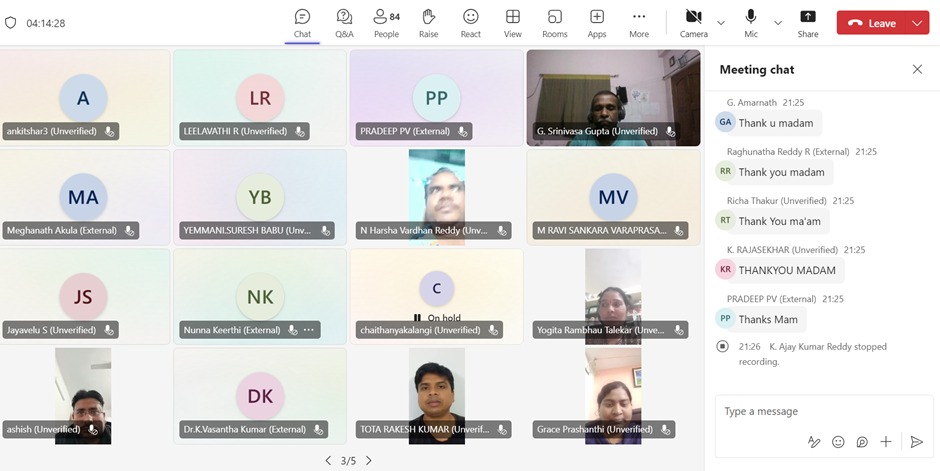Open the Chat panel button

click(x=302, y=23)
